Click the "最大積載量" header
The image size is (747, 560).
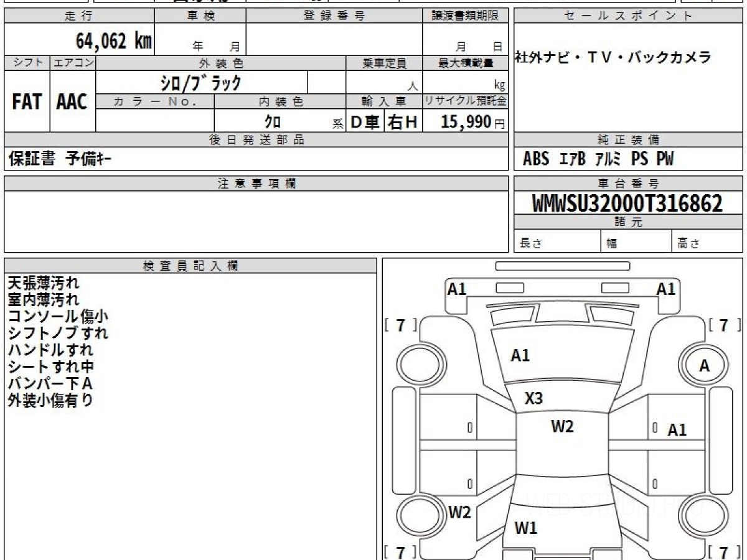tap(465, 63)
